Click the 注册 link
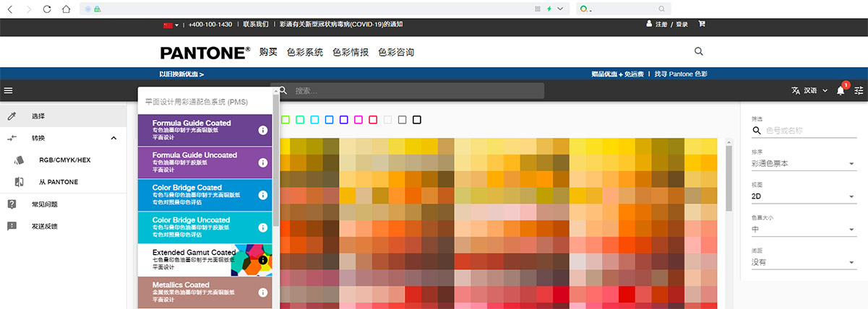Image resolution: width=868 pixels, height=309 pixels. click(x=661, y=24)
